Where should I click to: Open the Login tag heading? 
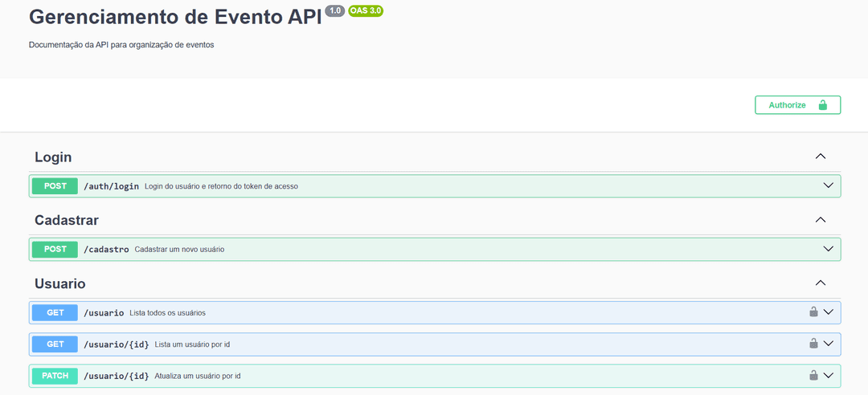(x=53, y=157)
